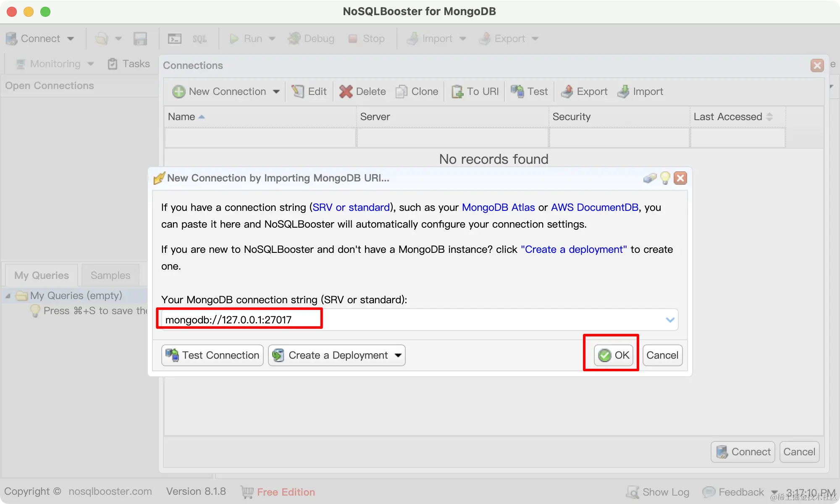Open the MongoDB Atlas link
This screenshot has width=840, height=504.
point(498,207)
